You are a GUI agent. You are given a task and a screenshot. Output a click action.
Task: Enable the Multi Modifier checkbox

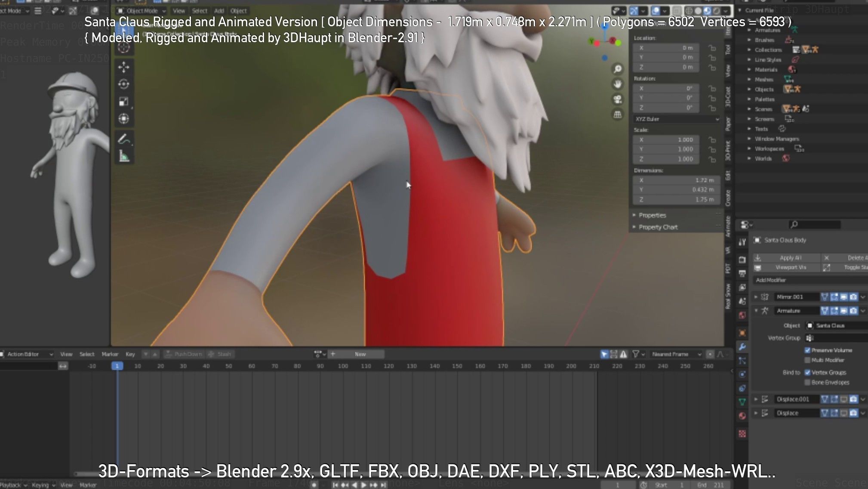click(807, 360)
